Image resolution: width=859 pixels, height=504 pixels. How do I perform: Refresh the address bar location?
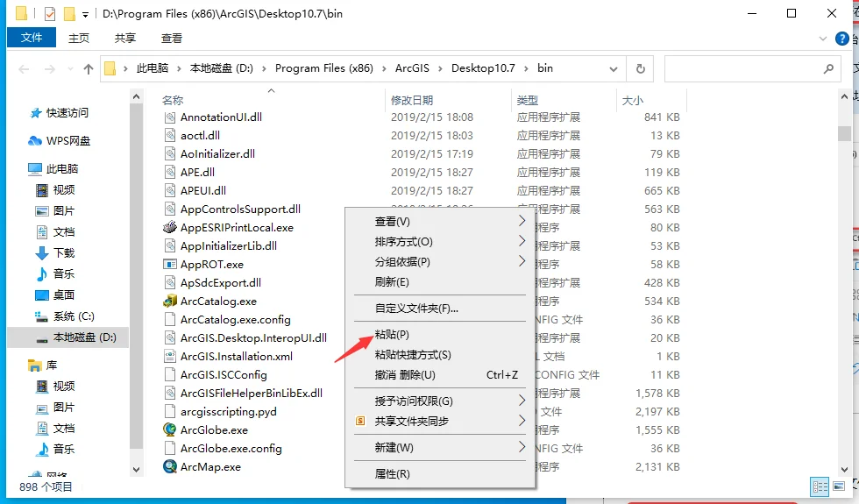tap(641, 69)
